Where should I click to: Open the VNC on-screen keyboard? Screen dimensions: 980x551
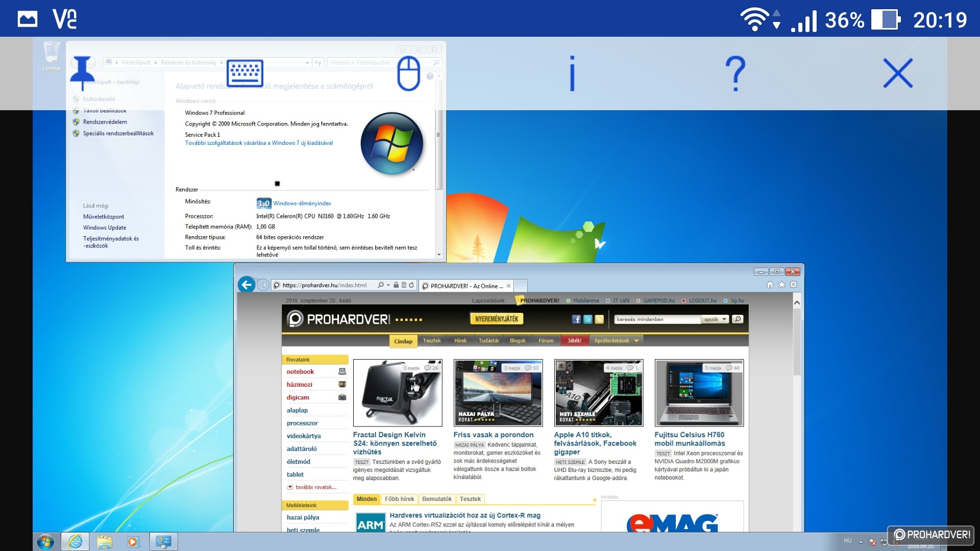point(245,73)
